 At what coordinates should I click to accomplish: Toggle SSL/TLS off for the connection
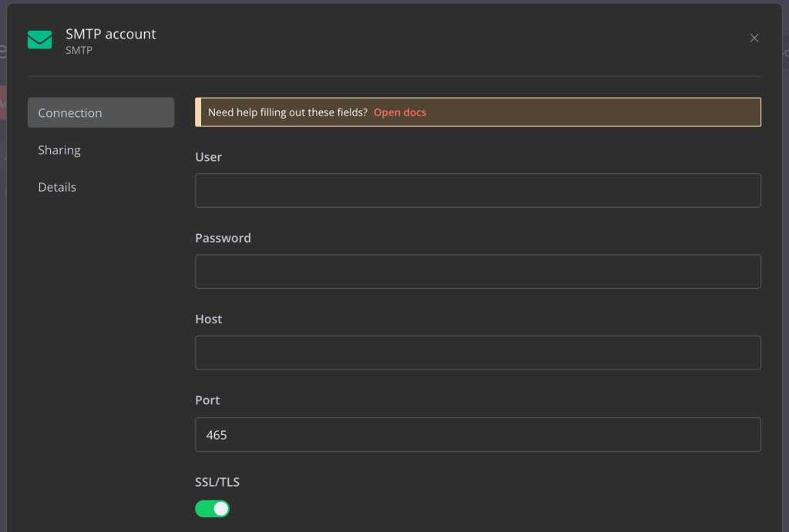coord(212,508)
